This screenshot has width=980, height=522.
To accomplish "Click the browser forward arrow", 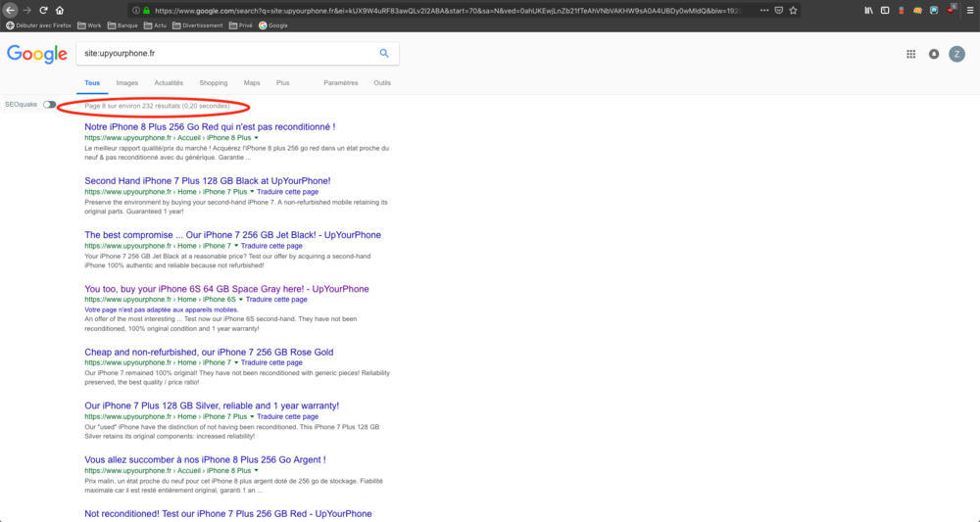I will point(26,10).
